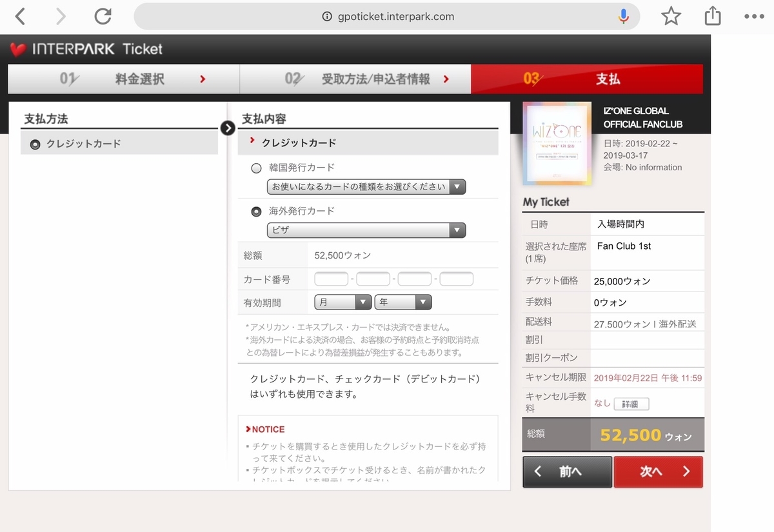Click the site info icon in address bar

click(x=327, y=17)
